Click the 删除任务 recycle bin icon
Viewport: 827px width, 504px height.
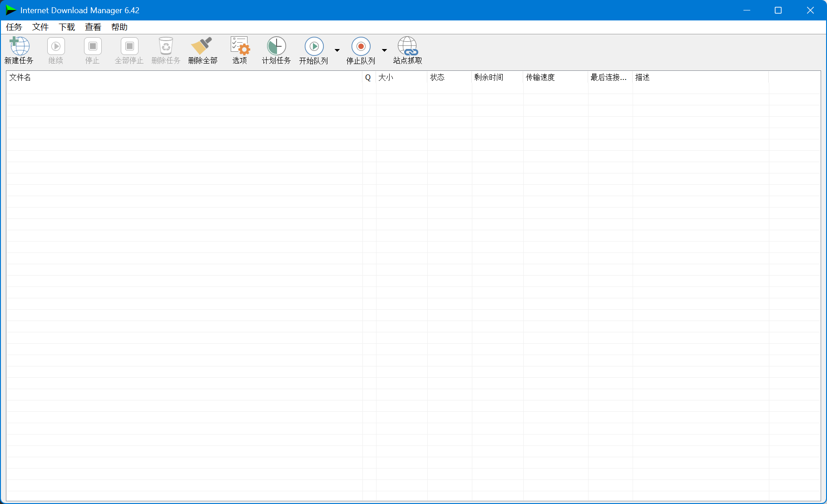[166, 46]
